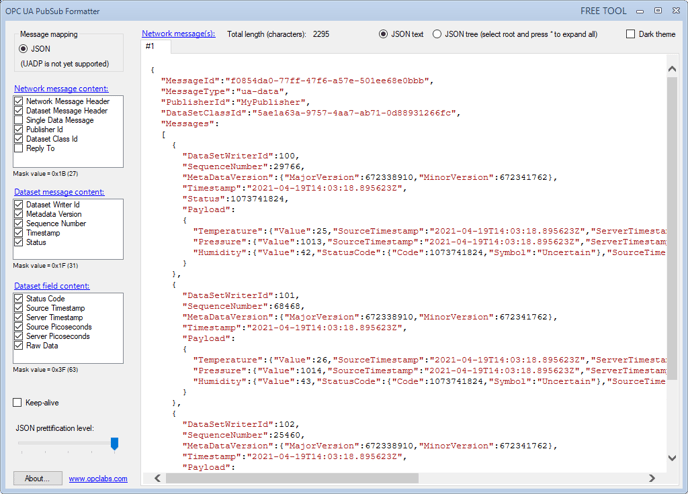Screen dimensions: 688x494
Task: Enable the Keep-alive checkbox
Action: (x=17, y=403)
